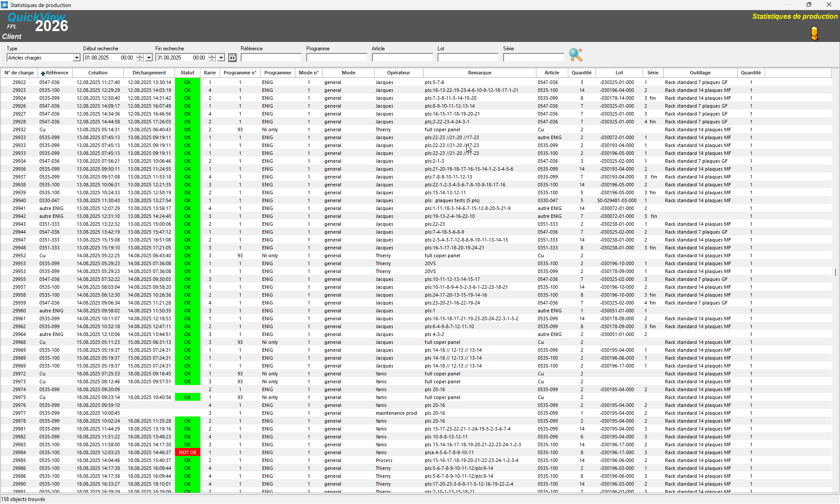Click the application icon in the title bar

(4, 5)
